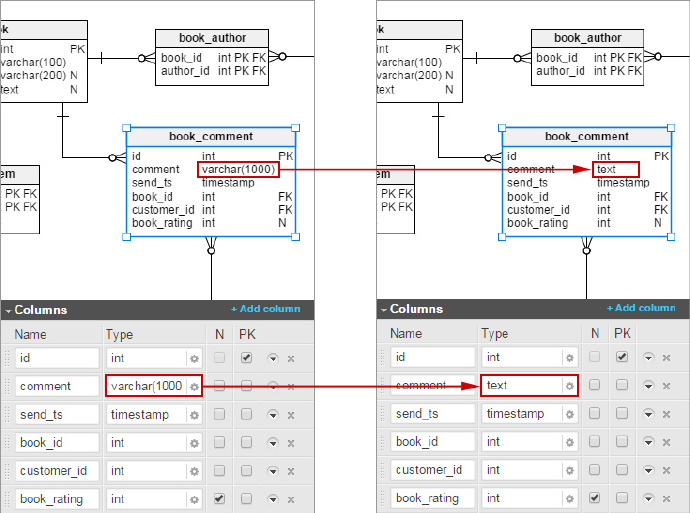This screenshot has height=513, width=690.
Task: Delete the customer_id column, right panel
Action: click(x=666, y=471)
